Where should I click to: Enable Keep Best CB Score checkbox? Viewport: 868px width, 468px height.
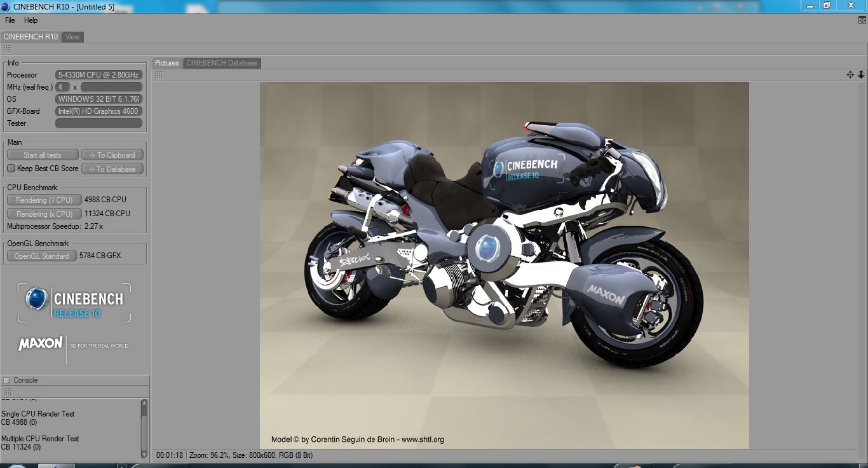click(11, 169)
